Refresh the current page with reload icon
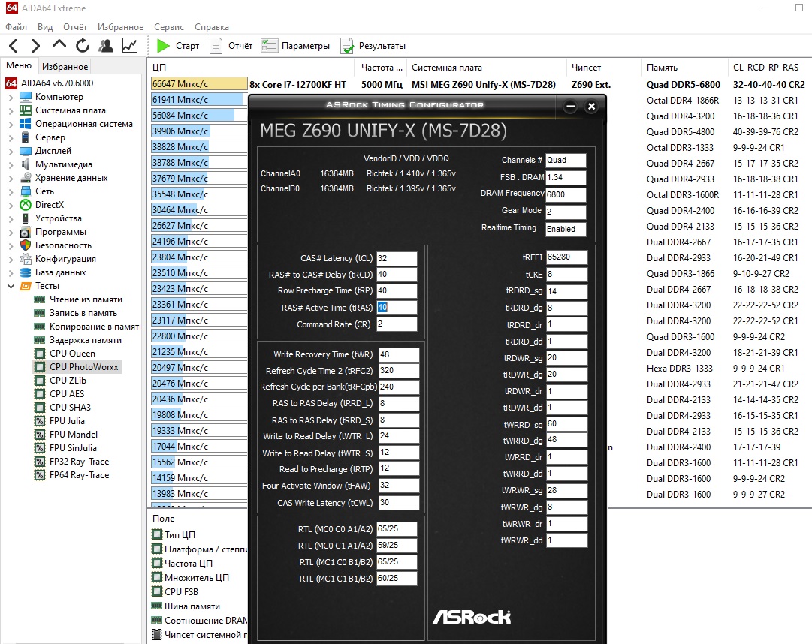Screen dimensions: 812x644 tap(83, 46)
